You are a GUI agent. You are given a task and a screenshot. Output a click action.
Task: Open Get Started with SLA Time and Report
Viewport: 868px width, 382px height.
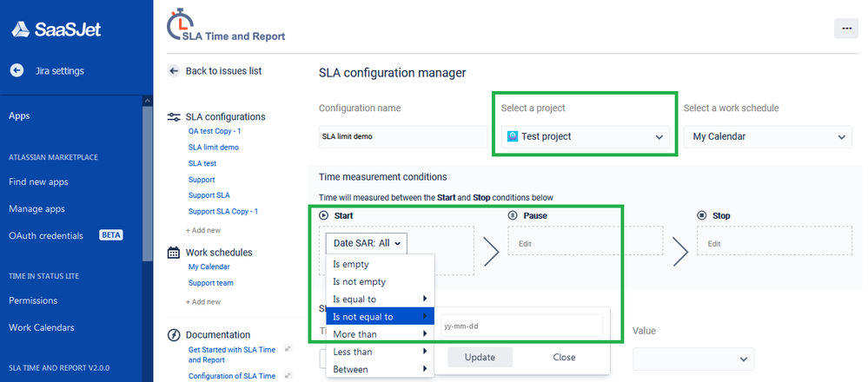point(231,354)
